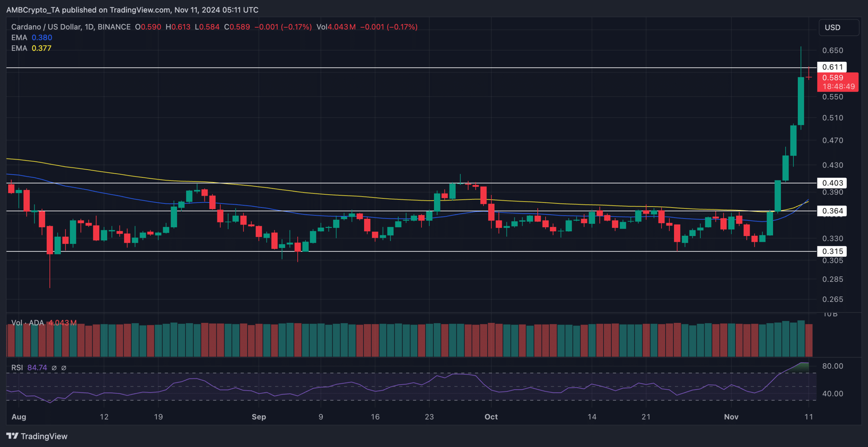This screenshot has height=447, width=868.
Task: Click the 0.650 price axis label
Action: [832, 51]
